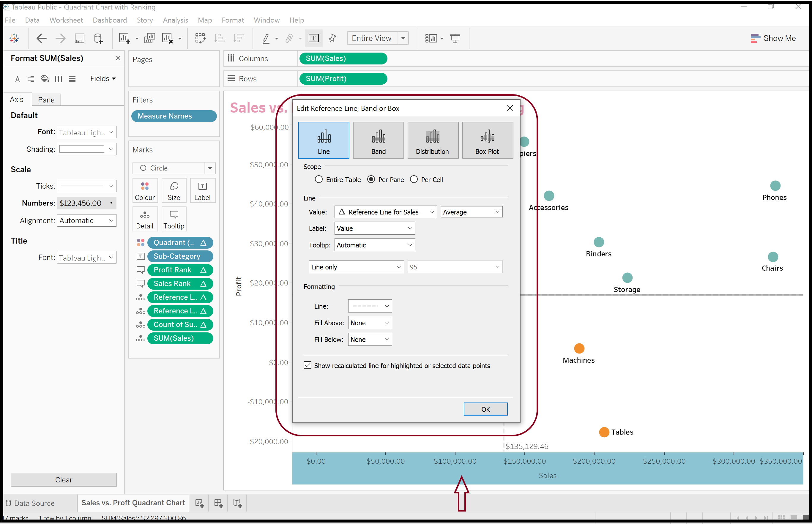Open the Fields dropdown in Format pane

[x=103, y=79]
